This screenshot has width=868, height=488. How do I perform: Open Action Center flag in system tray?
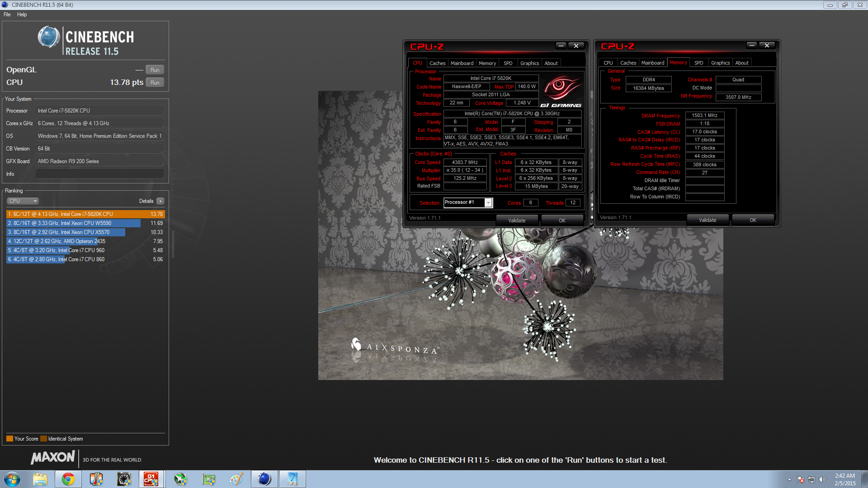801,479
